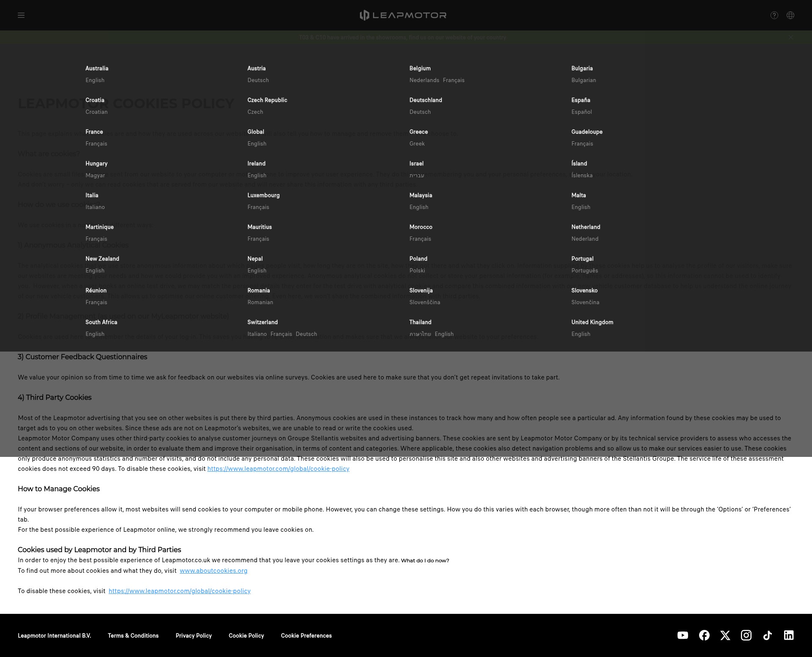Choose Français for Belgium
The image size is (812, 657).
point(453,80)
